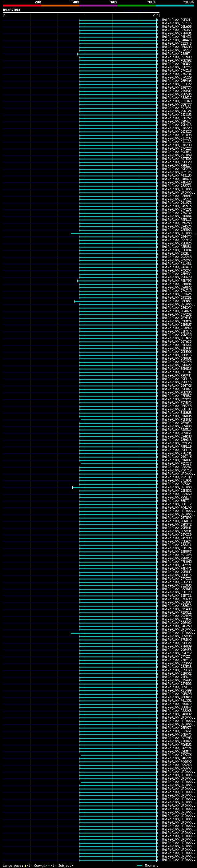The width and height of the screenshot is (197, 868).
Task: Select the query name AV407054
Action: 11,10
